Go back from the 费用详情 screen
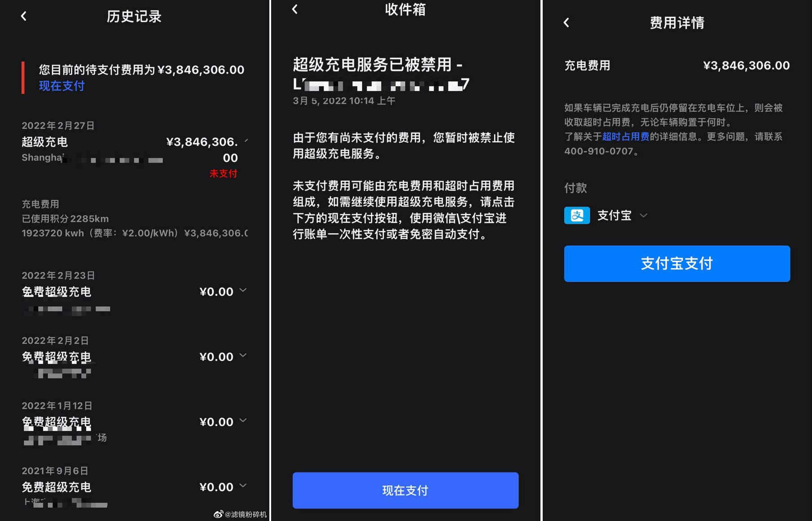 (x=566, y=22)
